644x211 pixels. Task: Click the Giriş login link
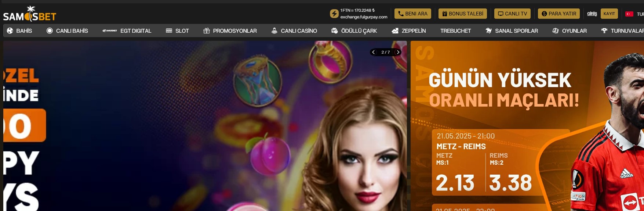pyautogui.click(x=592, y=14)
